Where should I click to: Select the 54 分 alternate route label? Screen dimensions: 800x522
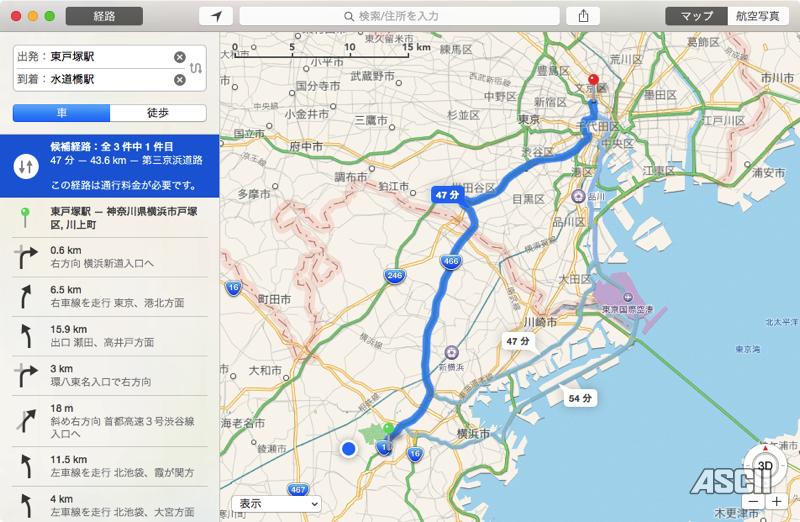point(580,398)
